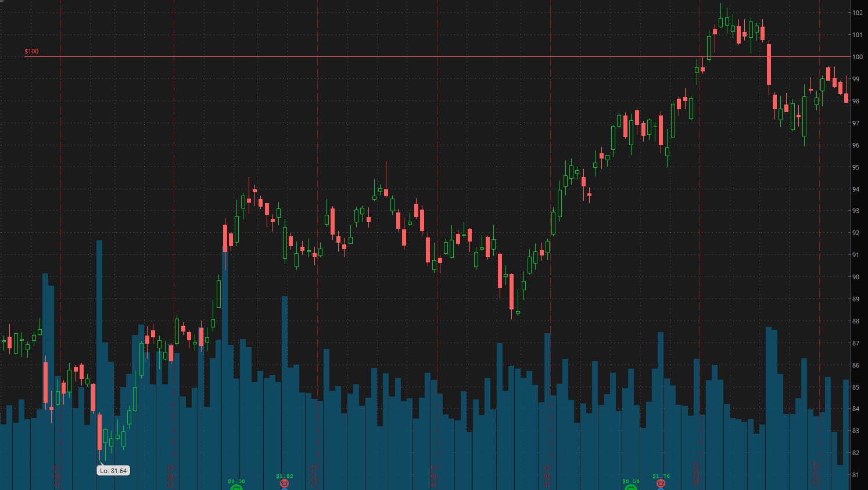
Task: Select the $100 price level label
Action: [x=31, y=51]
